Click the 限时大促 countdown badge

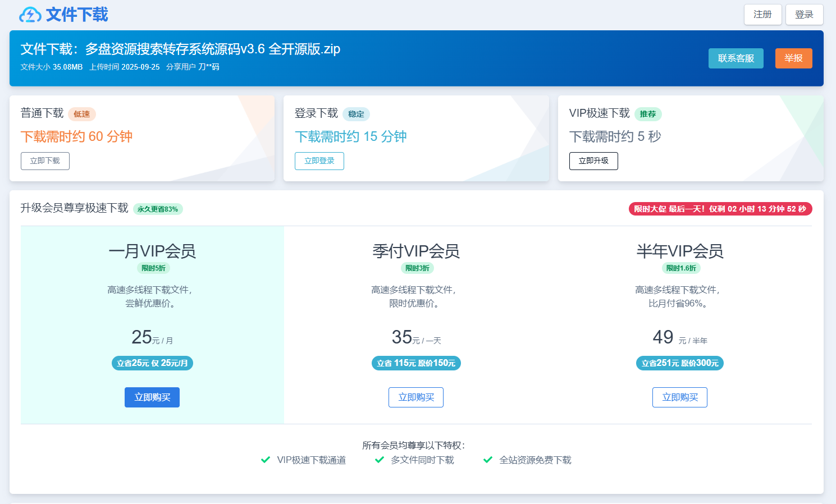tap(720, 209)
